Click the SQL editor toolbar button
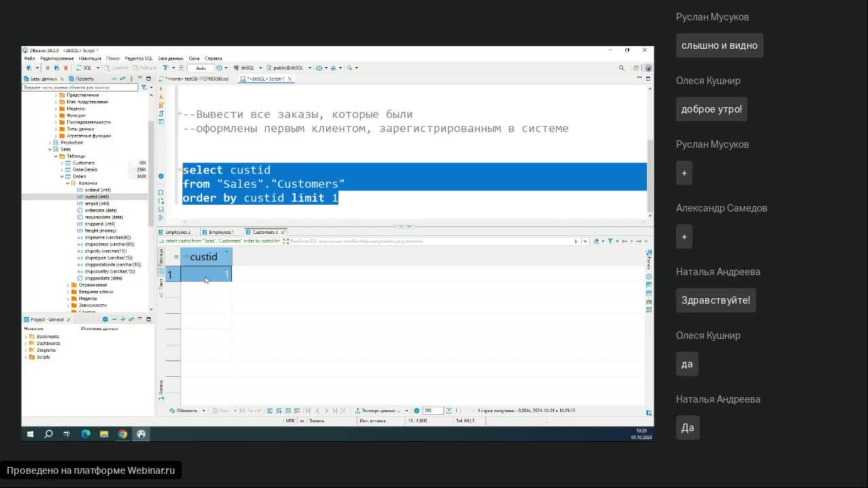The height and width of the screenshot is (488, 868). 84,68
